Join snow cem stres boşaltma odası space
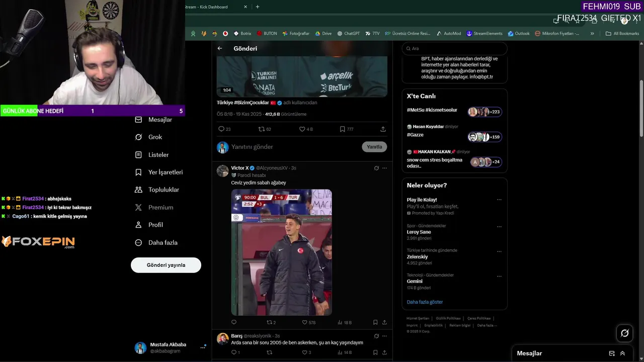 click(454, 159)
